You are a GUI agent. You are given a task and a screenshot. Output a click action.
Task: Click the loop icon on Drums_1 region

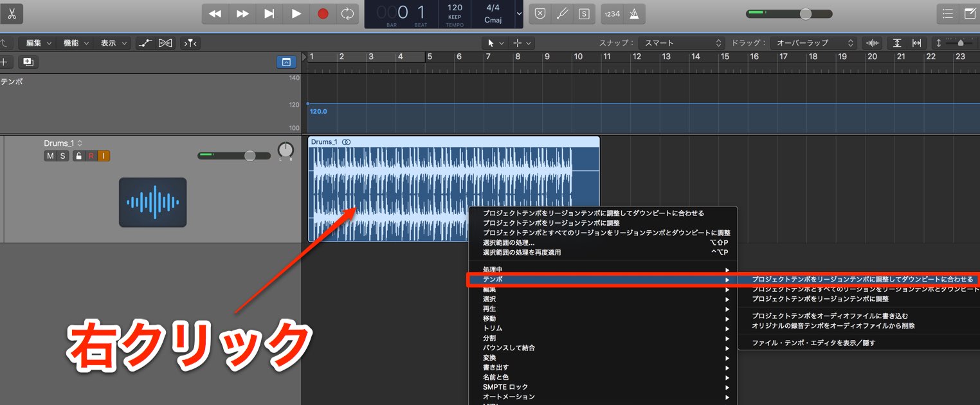[347, 141]
